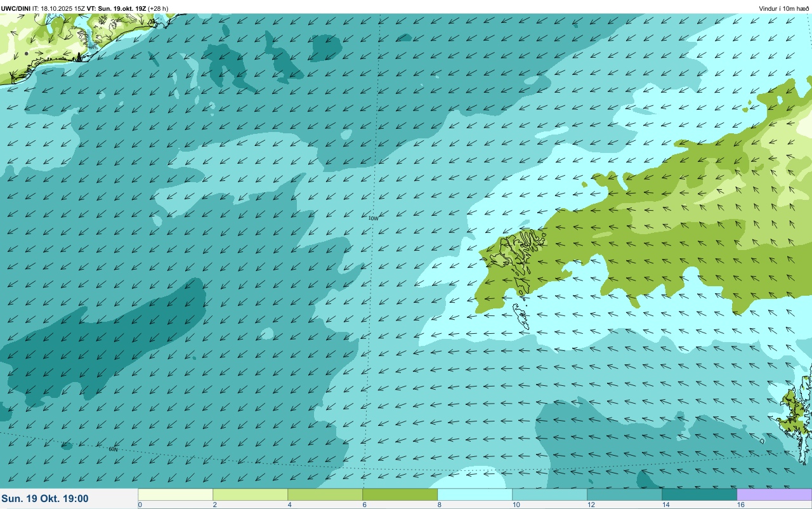
Task: Click the legend value '6'
Action: click(x=364, y=505)
